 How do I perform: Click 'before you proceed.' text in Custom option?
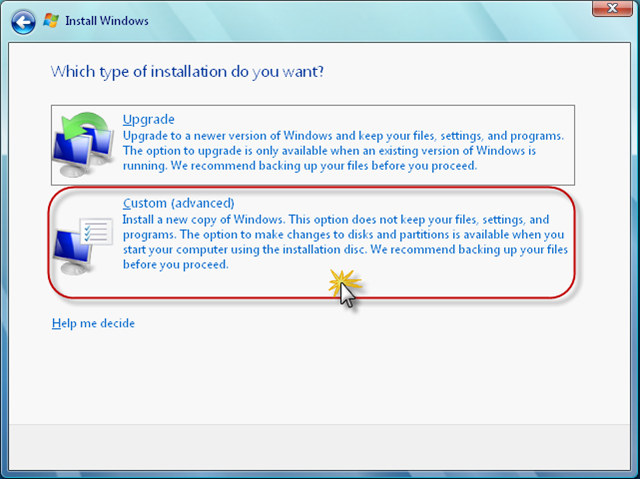point(176,264)
